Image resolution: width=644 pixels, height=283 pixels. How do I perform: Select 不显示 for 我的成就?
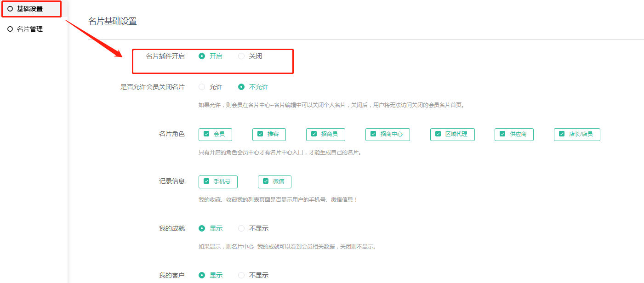(x=241, y=228)
